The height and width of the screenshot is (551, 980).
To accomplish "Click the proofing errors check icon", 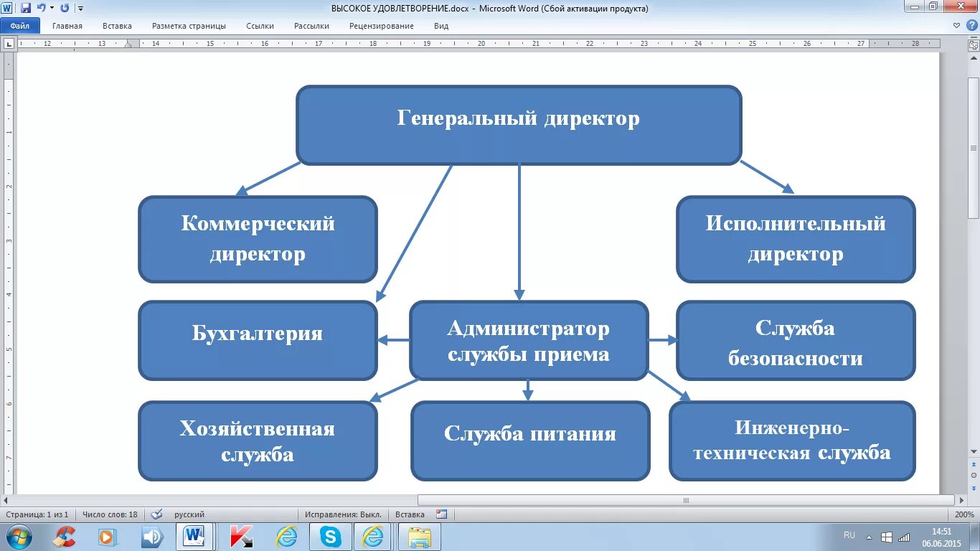I will (156, 514).
